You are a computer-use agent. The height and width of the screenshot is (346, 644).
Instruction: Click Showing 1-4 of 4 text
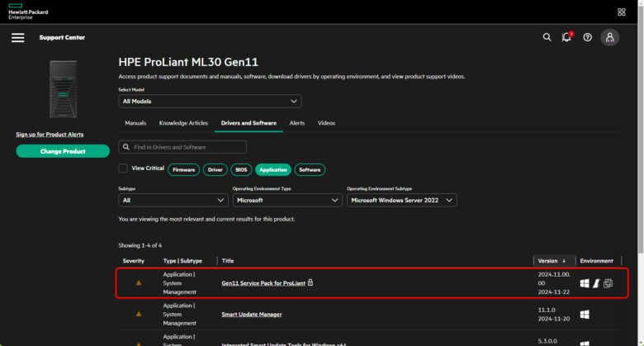pyautogui.click(x=140, y=245)
